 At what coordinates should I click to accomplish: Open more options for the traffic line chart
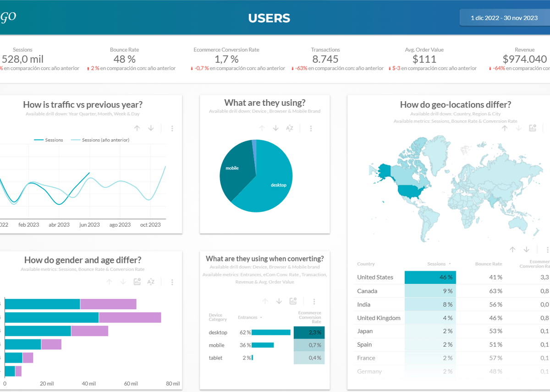172,128
